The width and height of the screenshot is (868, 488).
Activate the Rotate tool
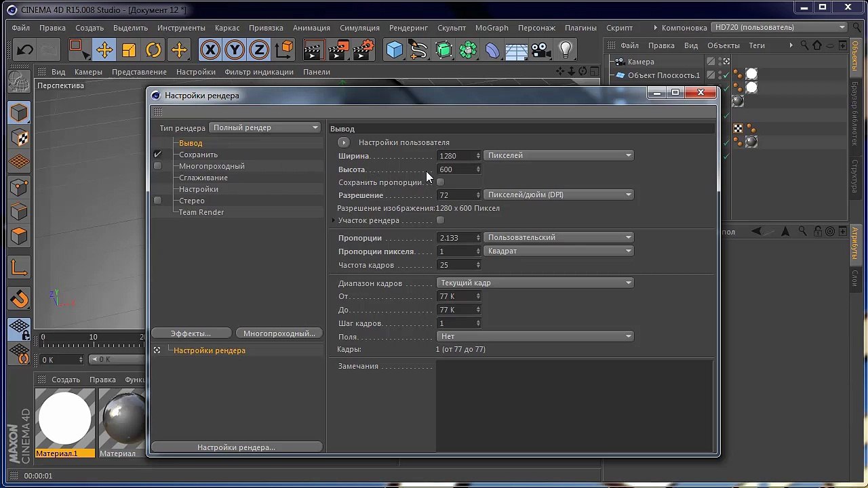pos(154,50)
